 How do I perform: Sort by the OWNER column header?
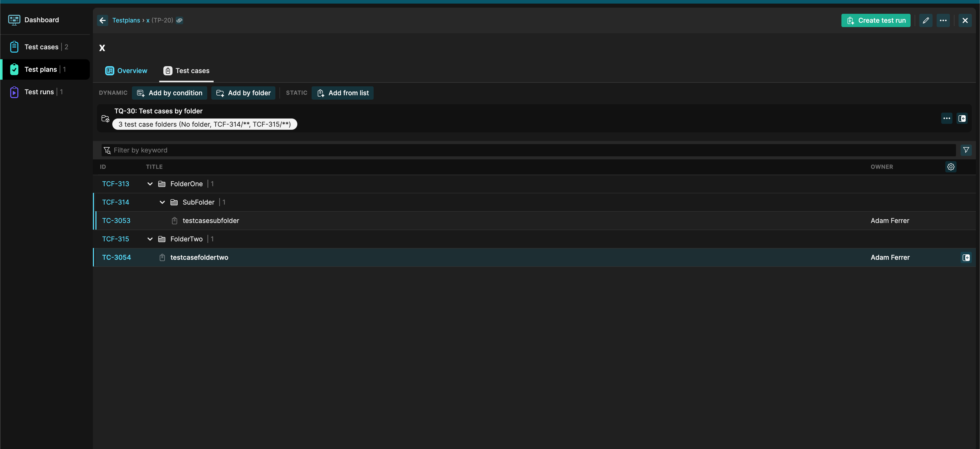coord(881,167)
